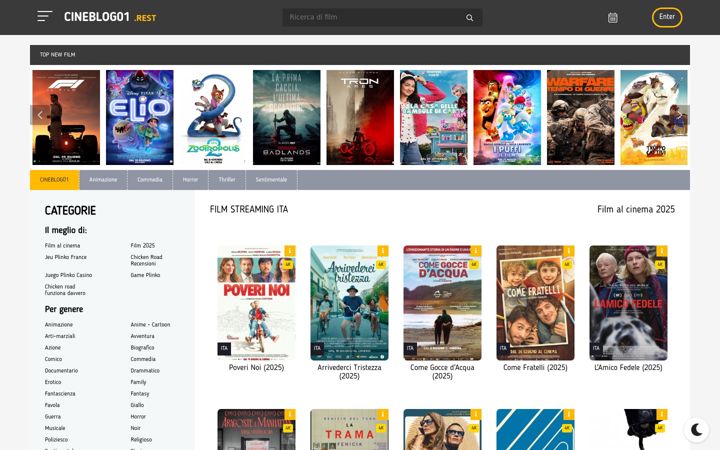Open Jeu Plinko France link

click(x=66, y=257)
